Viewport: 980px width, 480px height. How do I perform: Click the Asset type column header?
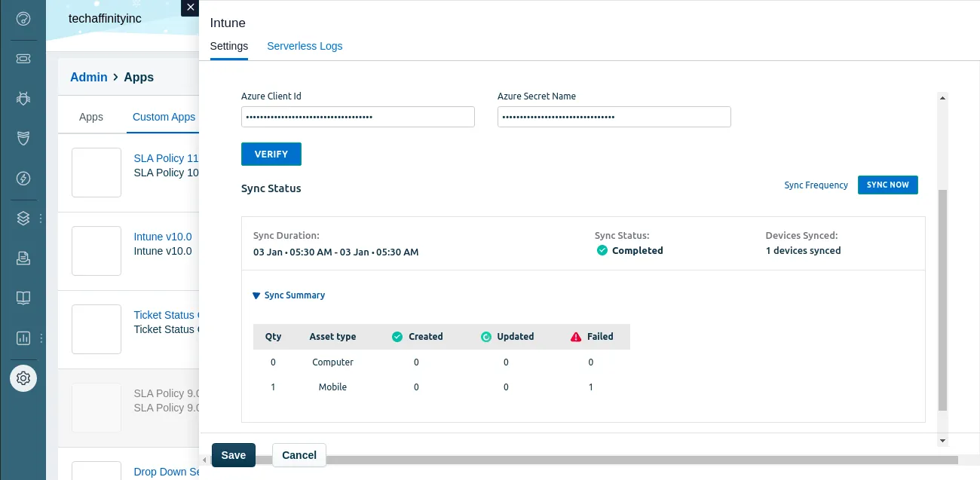pyautogui.click(x=332, y=337)
